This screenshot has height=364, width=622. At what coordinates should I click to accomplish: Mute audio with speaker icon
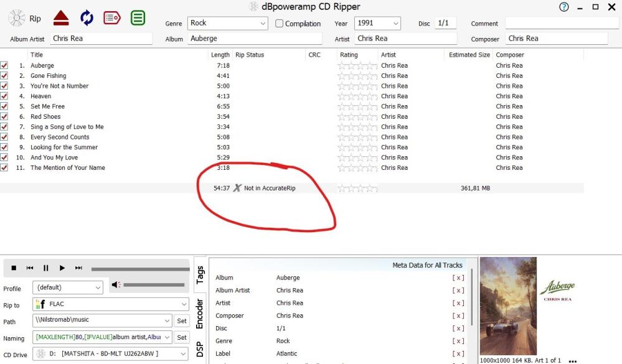(116, 285)
